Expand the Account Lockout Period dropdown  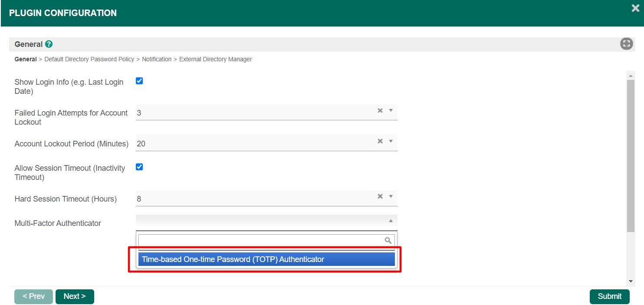pyautogui.click(x=391, y=141)
